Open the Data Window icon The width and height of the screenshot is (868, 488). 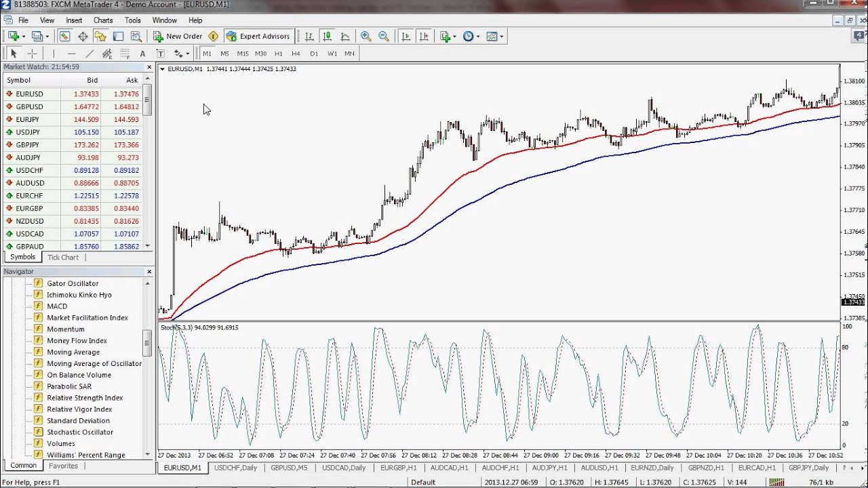[x=83, y=37]
